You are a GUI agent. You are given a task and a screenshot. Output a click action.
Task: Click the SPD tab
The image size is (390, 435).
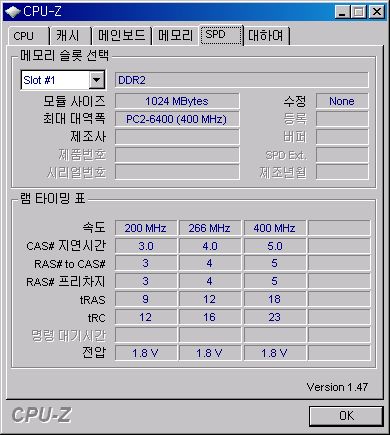coord(221,35)
